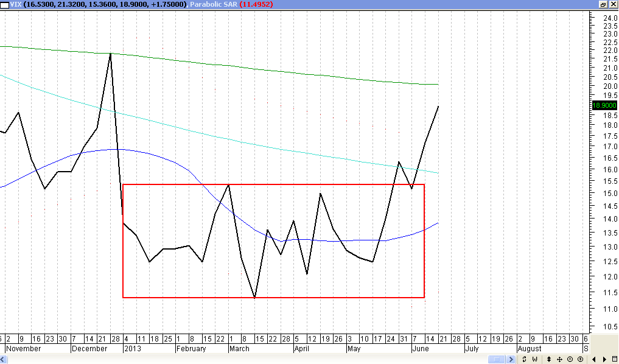619x364 pixels.
Task: Click the red Parabolic SAR value 11.4952
Action: pos(256,4)
